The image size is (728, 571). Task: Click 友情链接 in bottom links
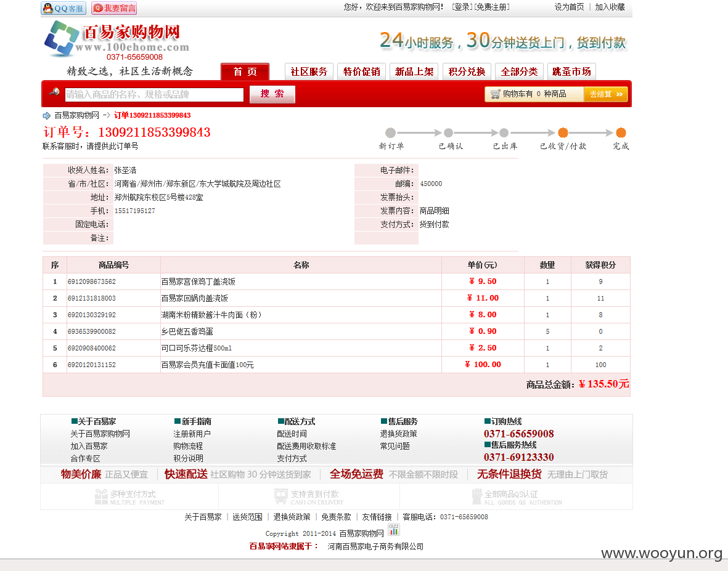[x=377, y=517]
